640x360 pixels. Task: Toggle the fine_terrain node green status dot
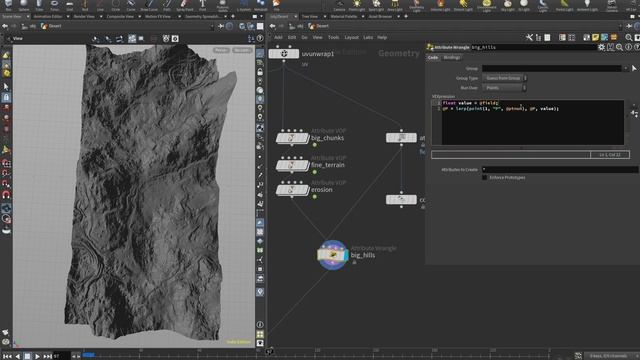click(x=315, y=172)
